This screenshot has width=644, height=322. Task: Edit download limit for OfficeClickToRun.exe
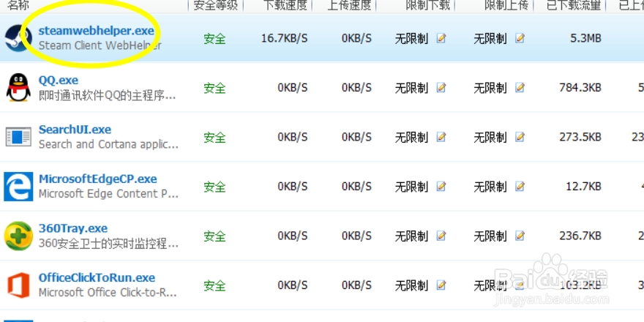tap(441, 285)
